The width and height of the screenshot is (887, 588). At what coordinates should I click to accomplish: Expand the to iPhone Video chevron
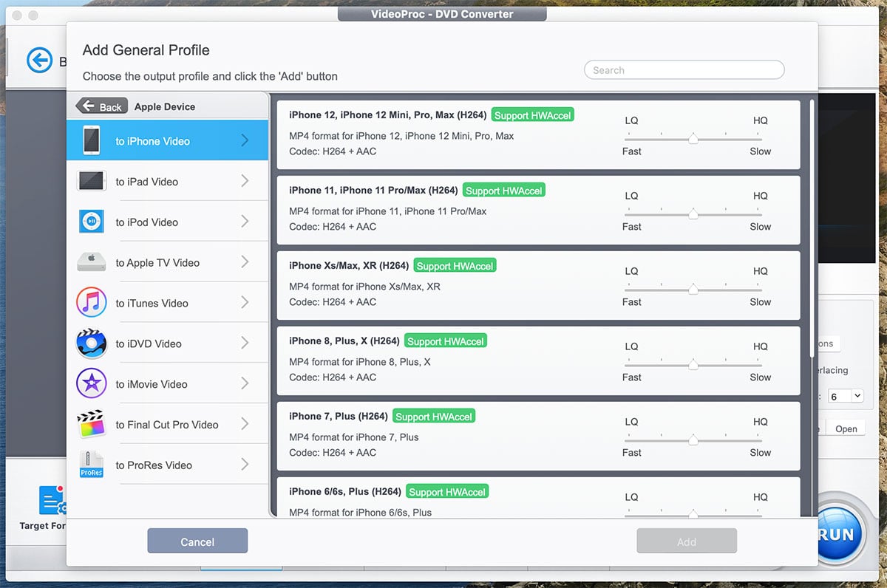coord(245,140)
